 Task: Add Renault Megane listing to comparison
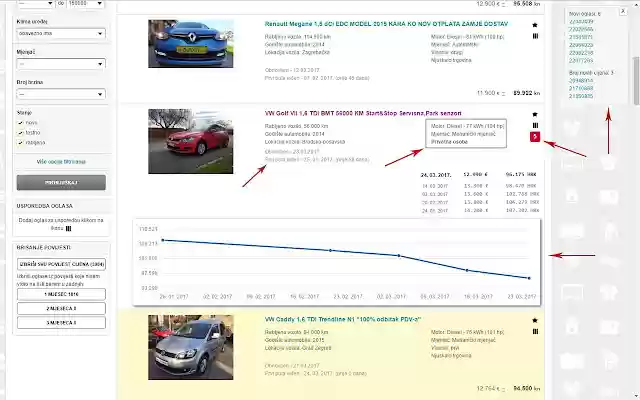point(535,36)
